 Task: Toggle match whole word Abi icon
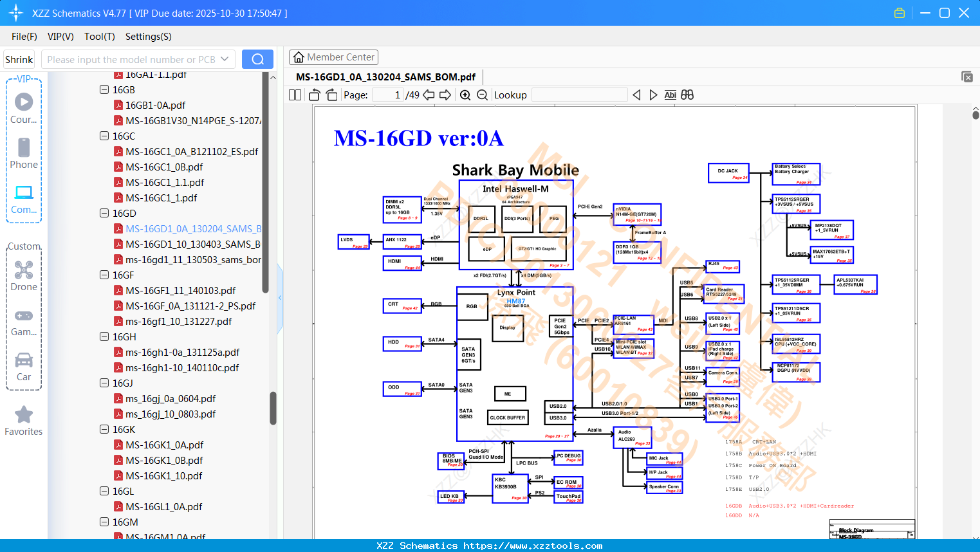coord(670,95)
